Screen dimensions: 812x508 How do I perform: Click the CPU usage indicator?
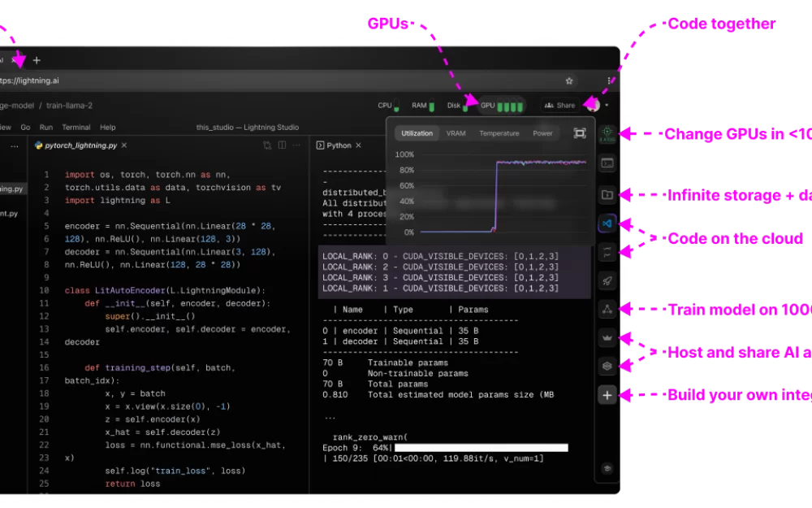388,106
